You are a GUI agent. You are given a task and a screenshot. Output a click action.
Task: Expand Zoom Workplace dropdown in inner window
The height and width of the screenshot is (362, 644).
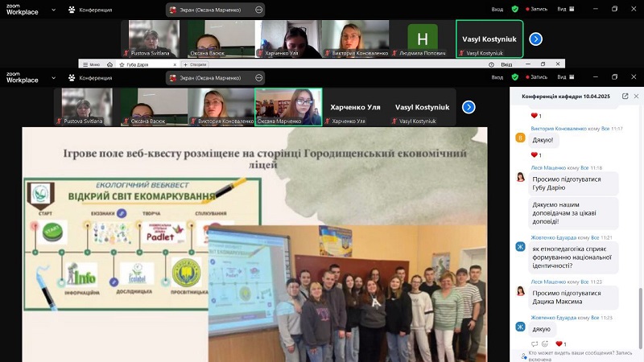tap(53, 77)
